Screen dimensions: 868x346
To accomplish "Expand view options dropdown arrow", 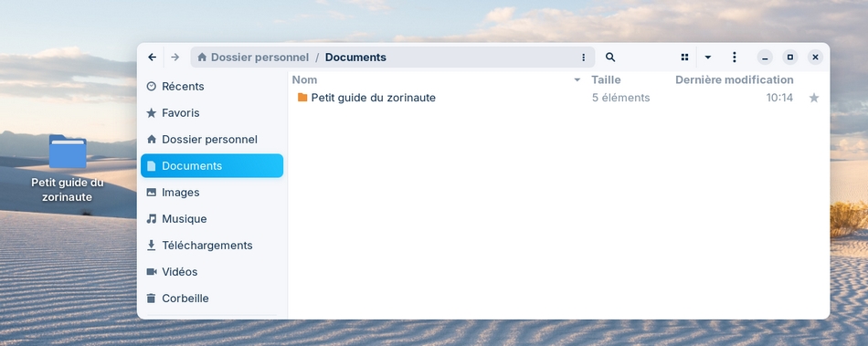I will pos(707,57).
